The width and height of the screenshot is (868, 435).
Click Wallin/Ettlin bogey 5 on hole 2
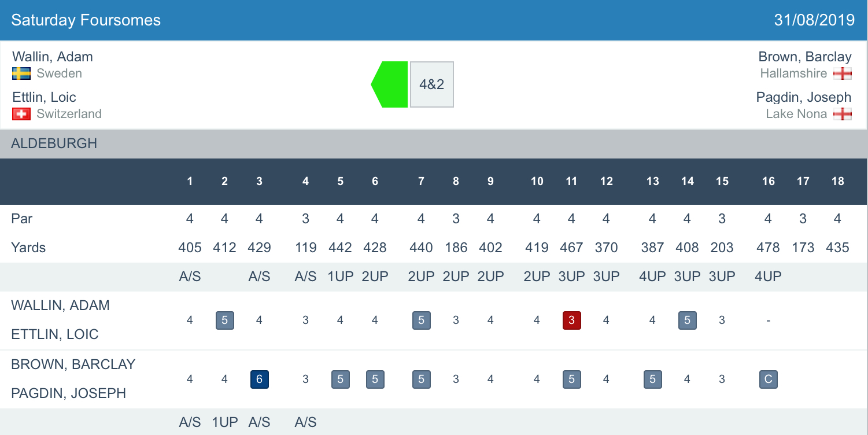tap(224, 320)
